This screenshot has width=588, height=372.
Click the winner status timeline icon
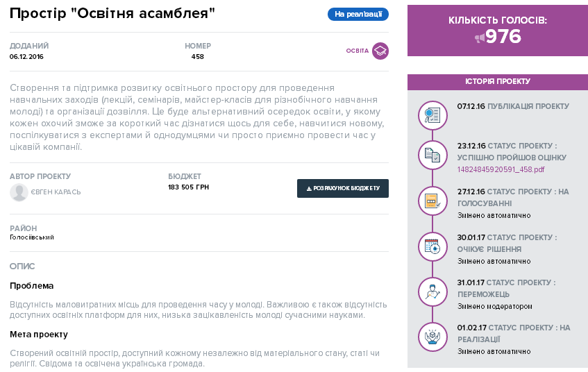(x=432, y=291)
